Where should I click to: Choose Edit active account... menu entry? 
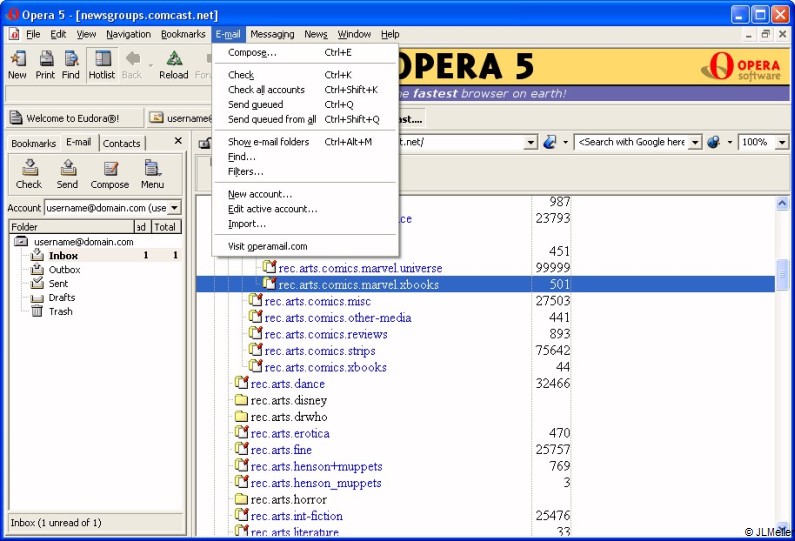click(305, 209)
